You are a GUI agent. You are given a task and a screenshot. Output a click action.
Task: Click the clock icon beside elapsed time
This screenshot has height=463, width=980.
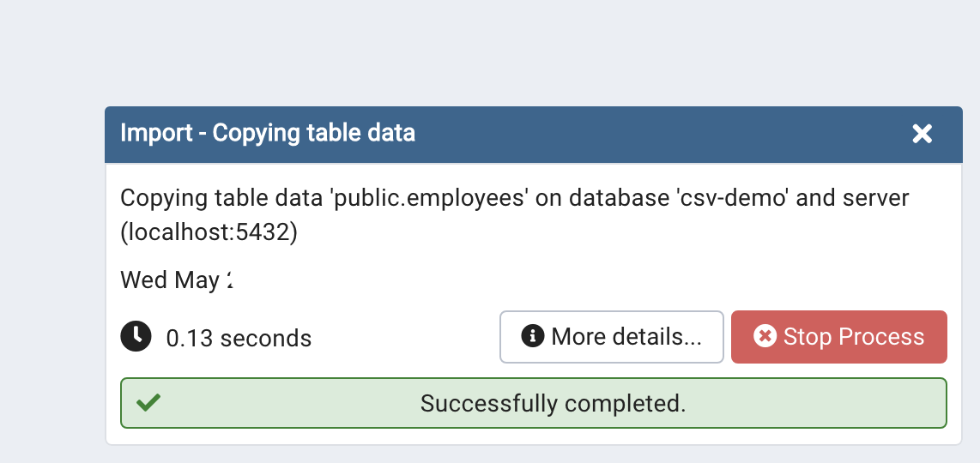point(136,336)
